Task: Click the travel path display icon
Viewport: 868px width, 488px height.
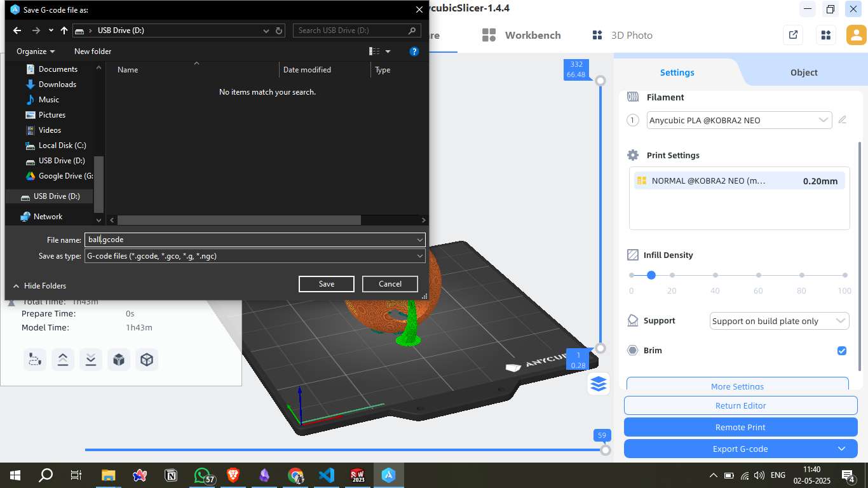Action: point(34,360)
